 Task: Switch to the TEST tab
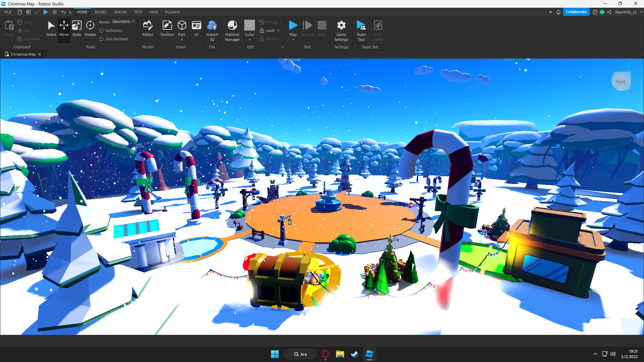[x=138, y=12]
